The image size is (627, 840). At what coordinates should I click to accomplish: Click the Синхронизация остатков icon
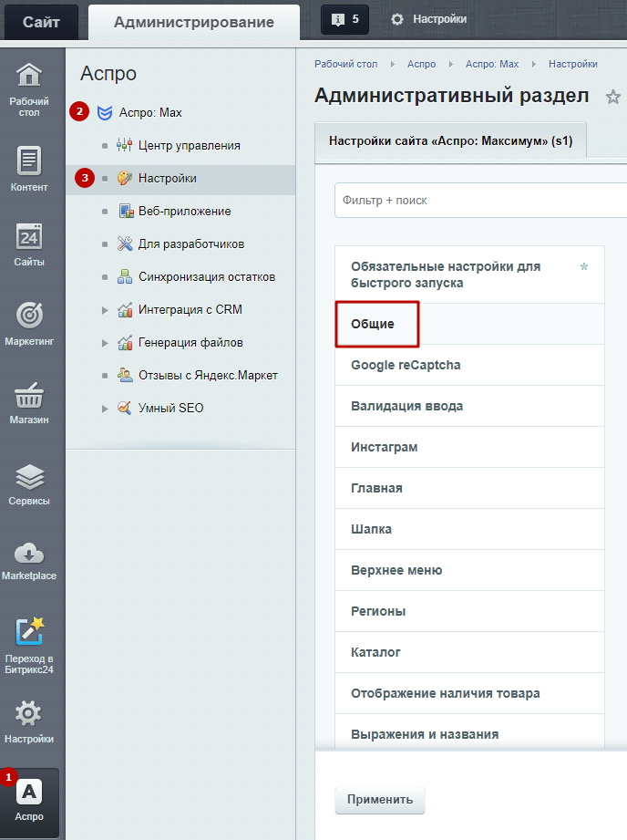click(x=124, y=276)
